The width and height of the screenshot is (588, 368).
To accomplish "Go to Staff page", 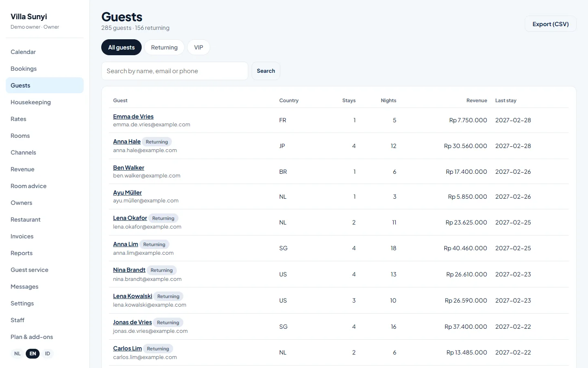I will (x=45, y=320).
